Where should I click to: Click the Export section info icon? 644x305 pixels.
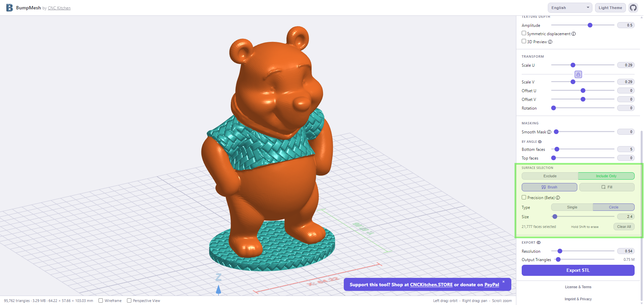coord(538,243)
